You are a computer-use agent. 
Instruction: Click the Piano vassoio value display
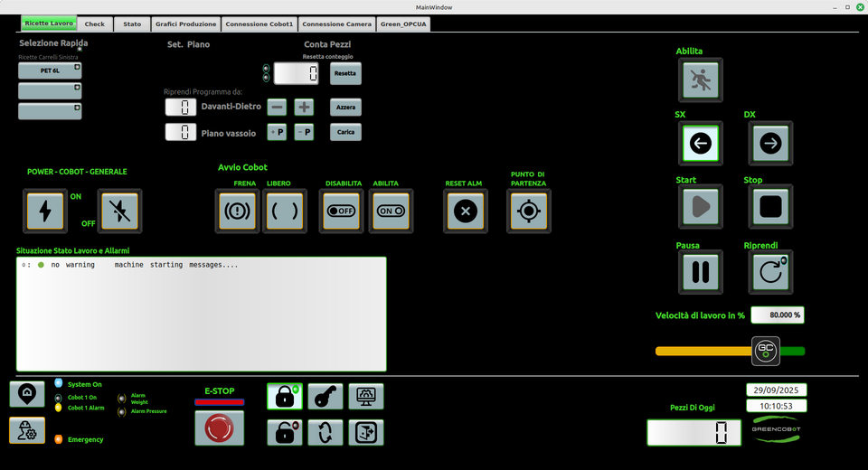pos(181,132)
